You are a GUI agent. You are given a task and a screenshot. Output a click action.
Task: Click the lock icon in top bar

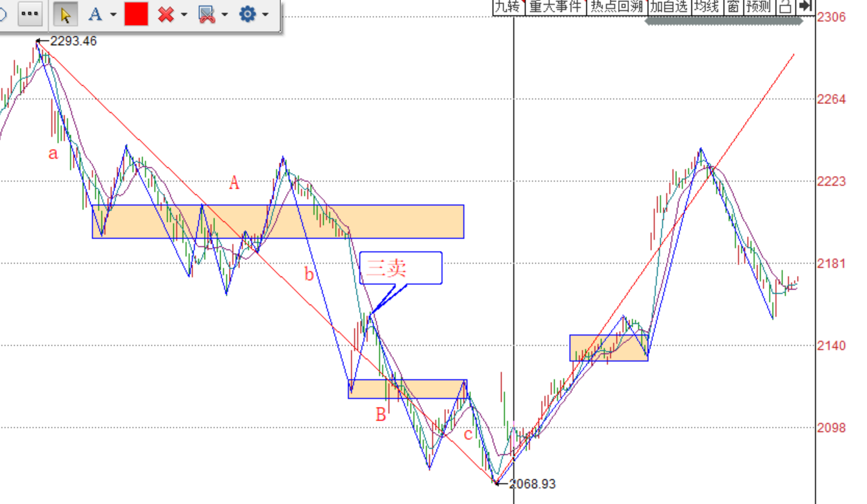784,7
